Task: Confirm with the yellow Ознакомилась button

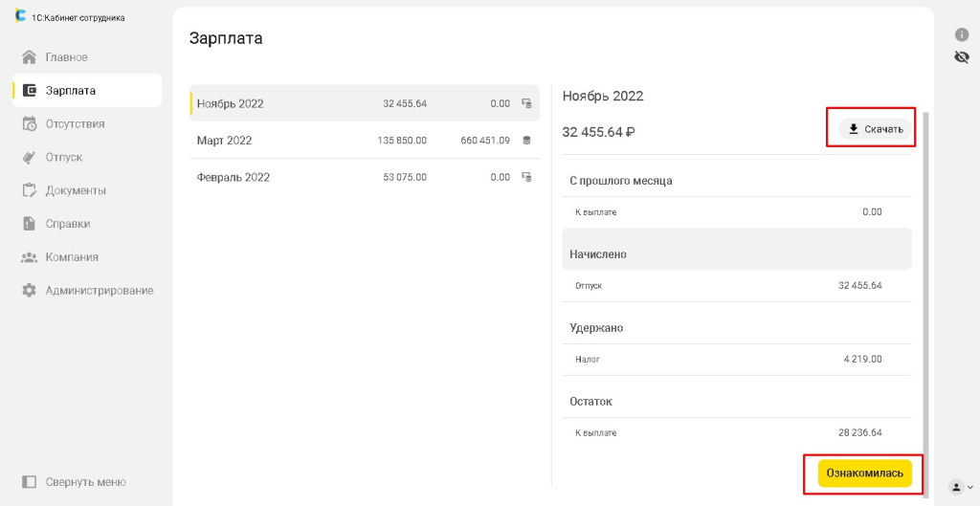Action: [x=864, y=473]
